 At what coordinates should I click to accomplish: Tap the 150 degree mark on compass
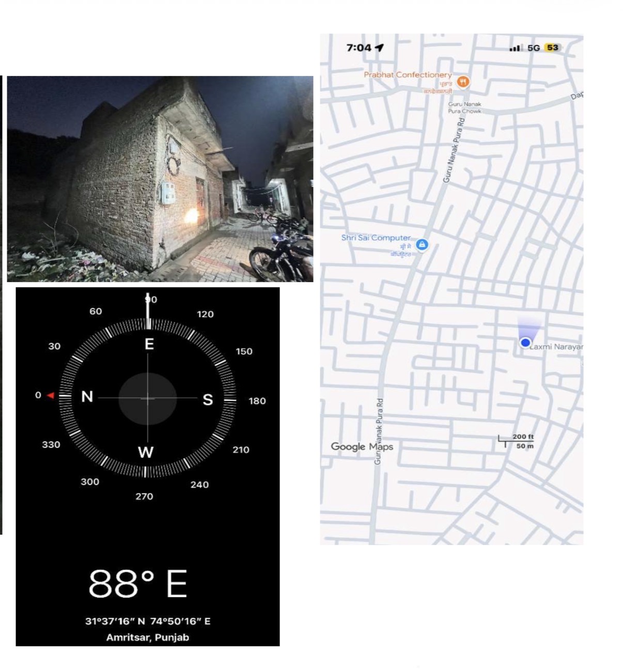244,351
